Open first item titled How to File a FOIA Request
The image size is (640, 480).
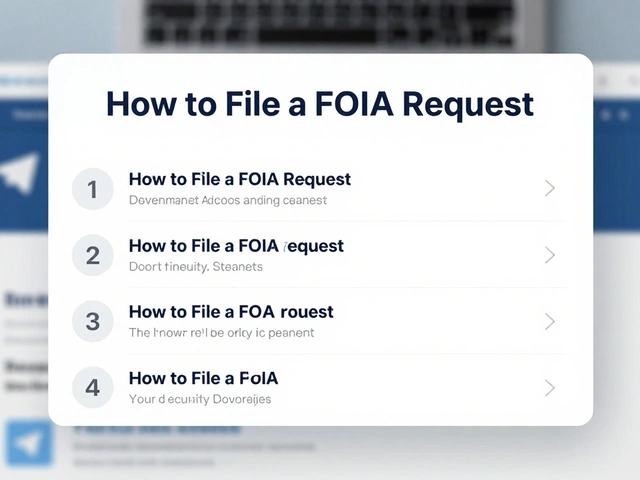click(x=240, y=180)
